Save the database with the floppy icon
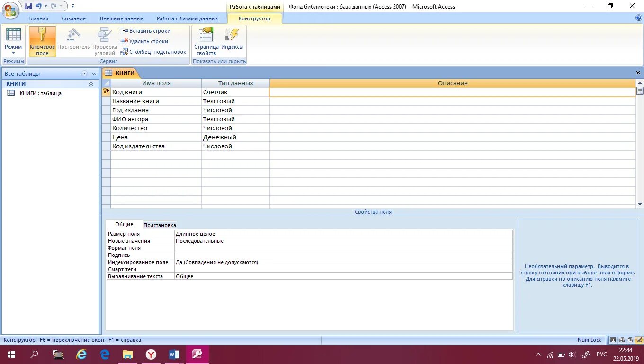This screenshot has width=644, height=364. pos(28,6)
